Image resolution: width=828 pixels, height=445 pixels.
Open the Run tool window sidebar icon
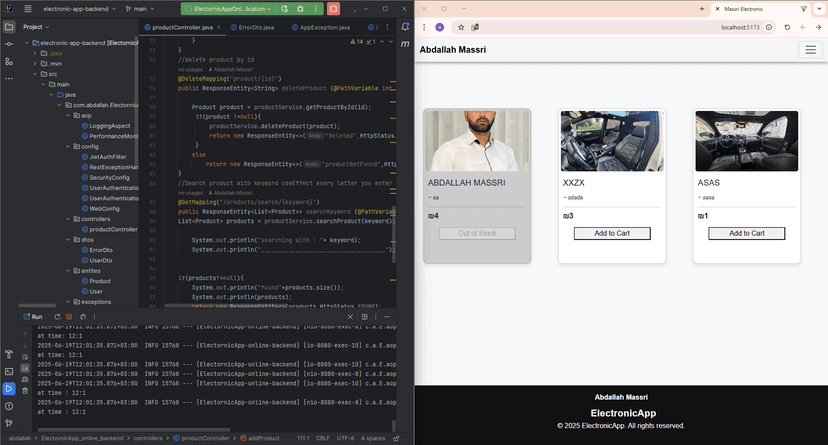(x=9, y=389)
